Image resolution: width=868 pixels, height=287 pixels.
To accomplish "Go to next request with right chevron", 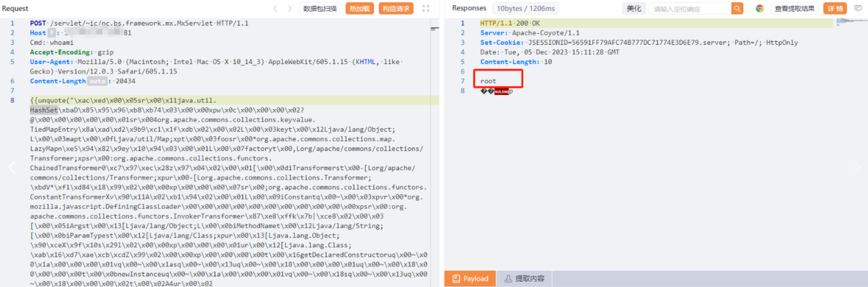I will tap(290, 9).
